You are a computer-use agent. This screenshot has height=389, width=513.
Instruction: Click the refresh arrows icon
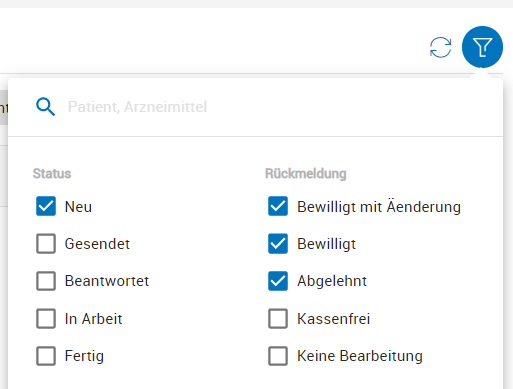pos(441,47)
